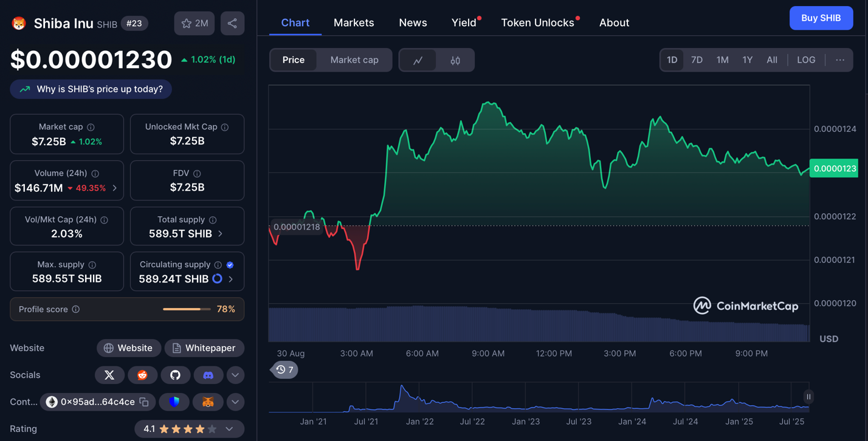Click the Buy SHIB button
This screenshot has width=868, height=441.
pos(821,18)
